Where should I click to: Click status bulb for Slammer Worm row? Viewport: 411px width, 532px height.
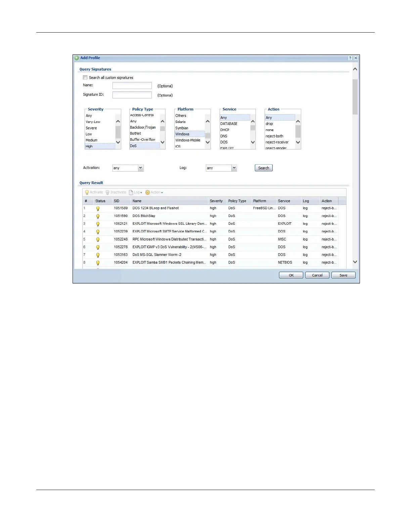[x=98, y=255]
